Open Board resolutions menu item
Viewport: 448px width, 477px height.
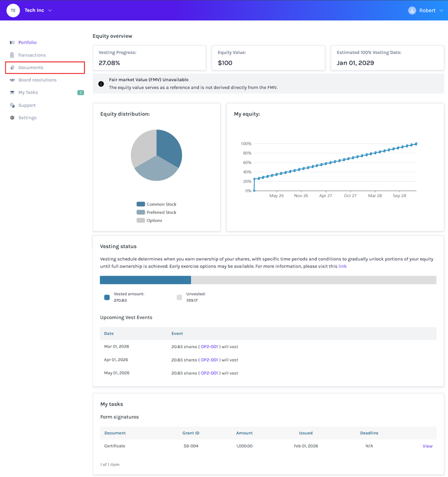[37, 80]
